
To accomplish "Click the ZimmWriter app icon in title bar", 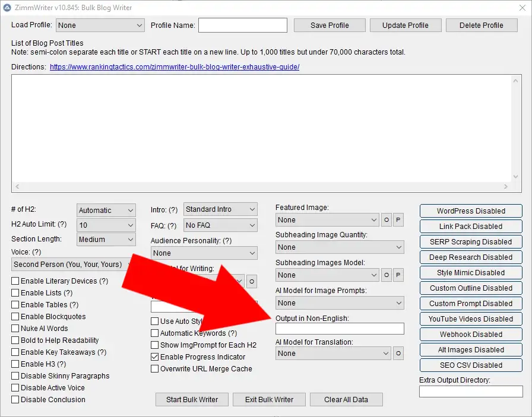I will [x=8, y=8].
